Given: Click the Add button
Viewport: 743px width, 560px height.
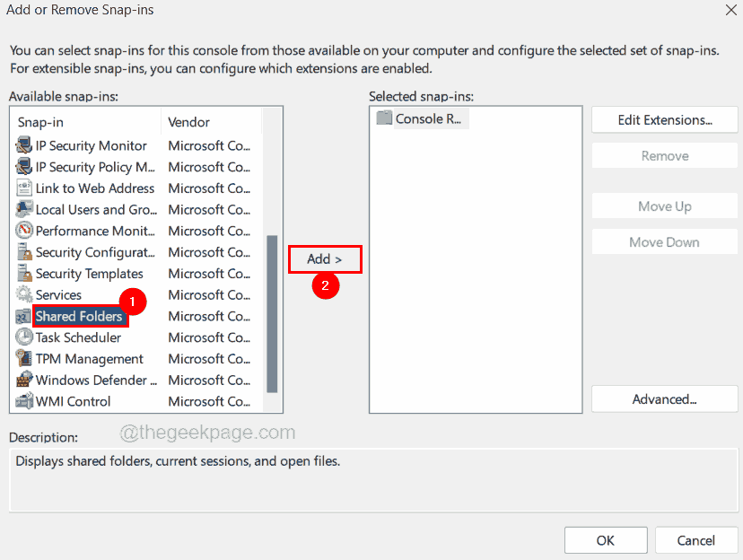Looking at the screenshot, I should 324,258.
